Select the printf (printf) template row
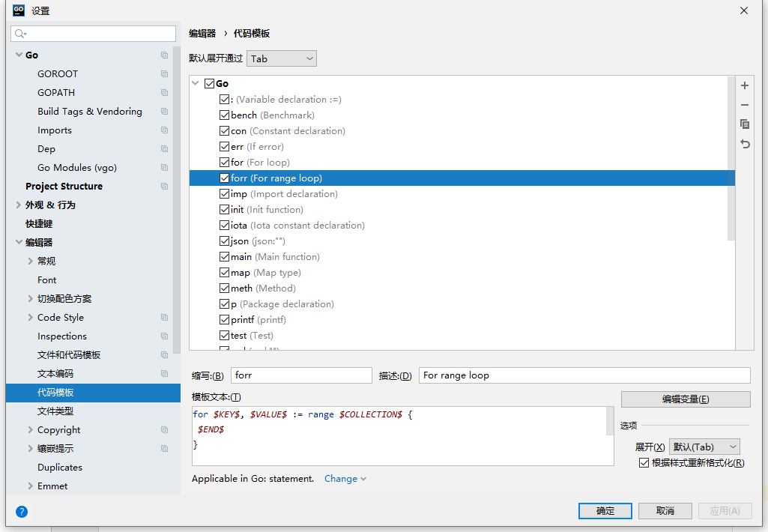The width and height of the screenshot is (768, 532). click(x=462, y=320)
